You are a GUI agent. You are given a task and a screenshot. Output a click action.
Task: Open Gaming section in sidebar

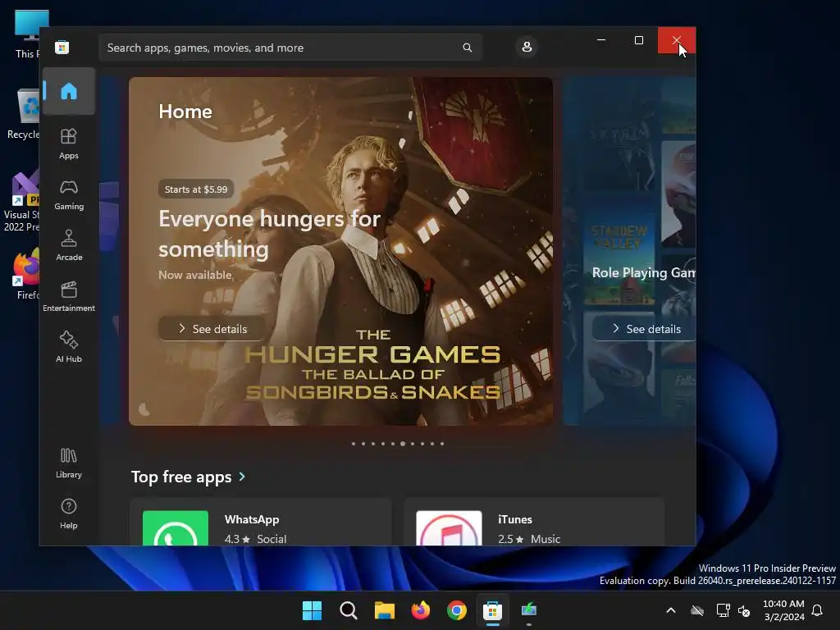69,194
